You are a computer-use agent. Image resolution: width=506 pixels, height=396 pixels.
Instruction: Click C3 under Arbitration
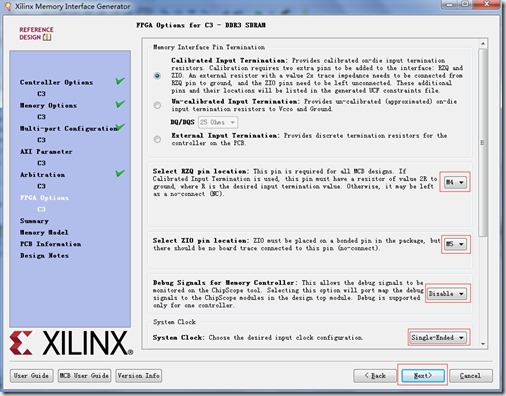point(41,186)
